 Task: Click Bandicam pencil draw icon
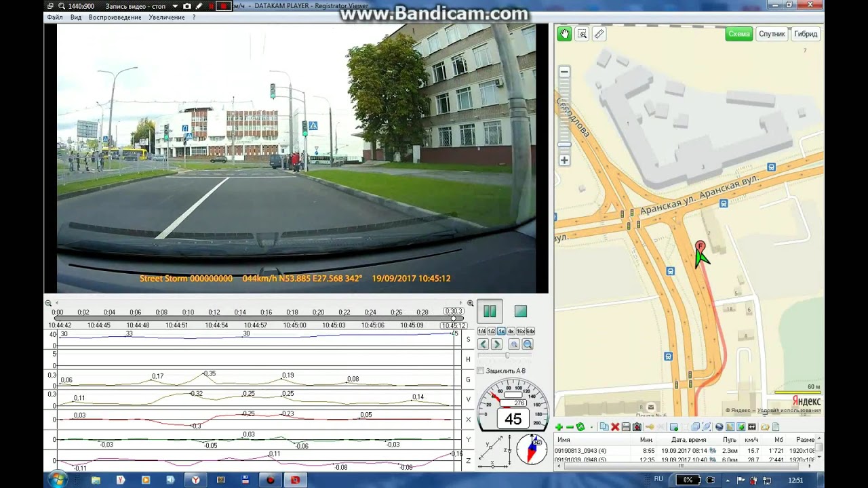coord(199,6)
